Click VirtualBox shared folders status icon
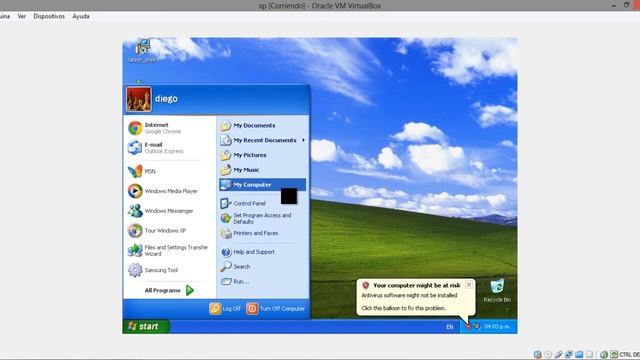This screenshot has height=360, width=640. (579, 354)
